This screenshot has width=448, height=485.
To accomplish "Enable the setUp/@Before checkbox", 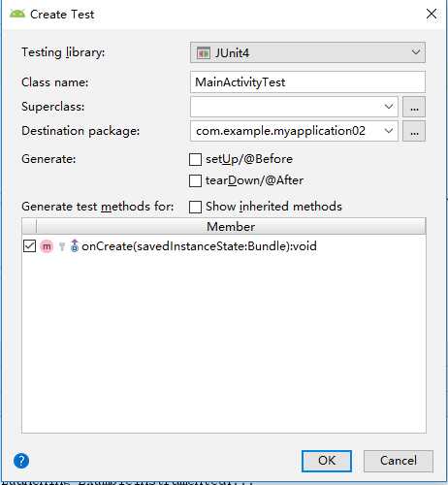I will pyautogui.click(x=195, y=159).
